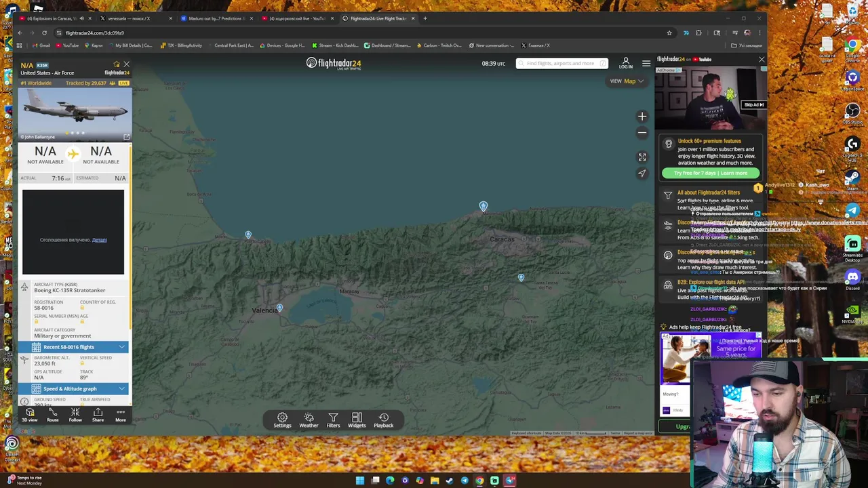Show the flight Route
Image resolution: width=868 pixels, height=488 pixels.
tap(52, 415)
